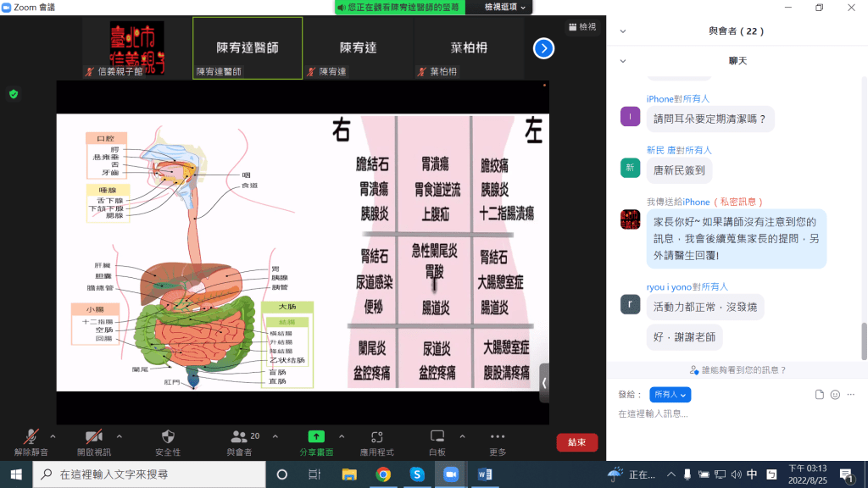Switch layout with the 檢視 view button
868x488 pixels.
[x=581, y=27]
